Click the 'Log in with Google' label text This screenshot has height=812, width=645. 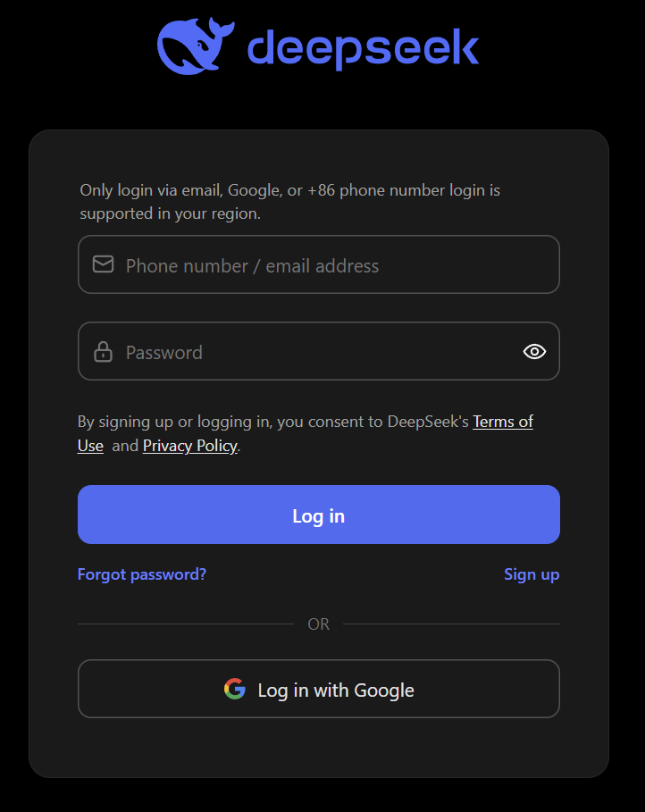click(336, 691)
